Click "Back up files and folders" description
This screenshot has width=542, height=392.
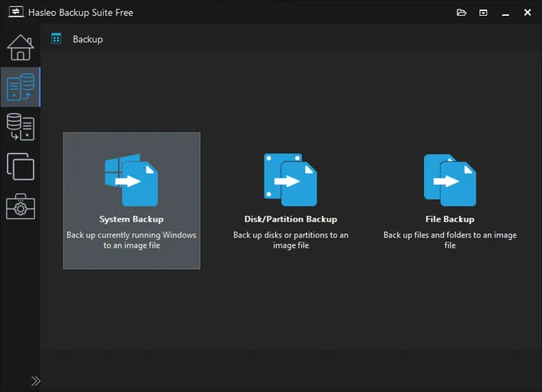pos(450,240)
